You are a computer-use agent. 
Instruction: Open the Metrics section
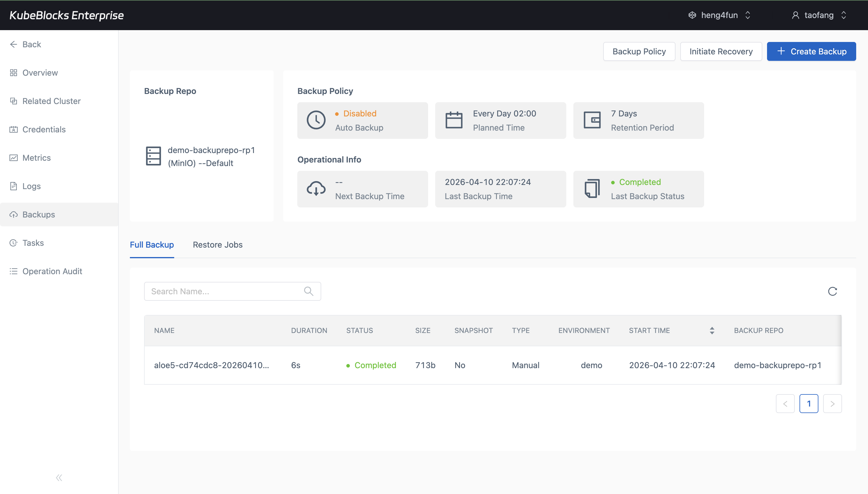coord(37,158)
